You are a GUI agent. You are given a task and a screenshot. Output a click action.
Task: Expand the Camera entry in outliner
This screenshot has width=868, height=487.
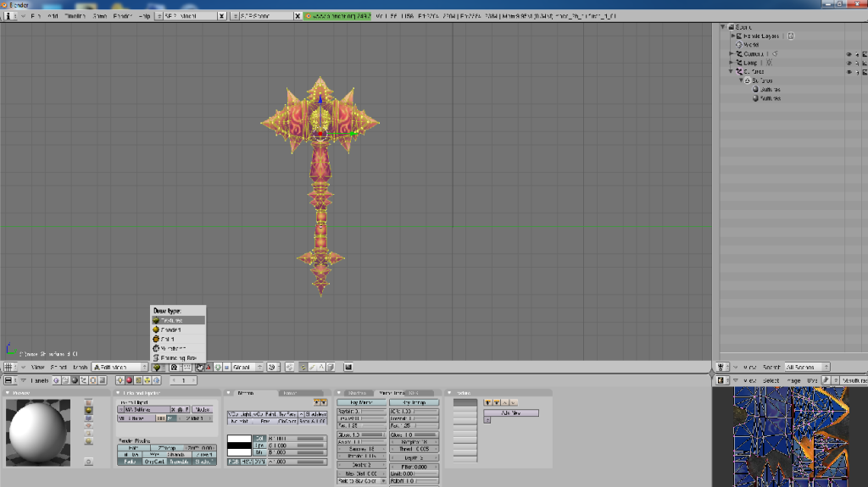732,53
